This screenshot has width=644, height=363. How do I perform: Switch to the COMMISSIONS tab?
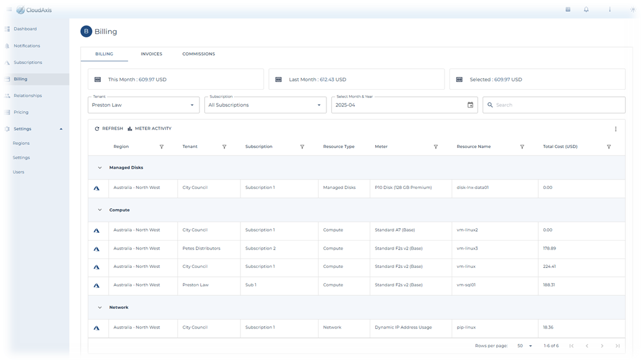[x=199, y=54]
